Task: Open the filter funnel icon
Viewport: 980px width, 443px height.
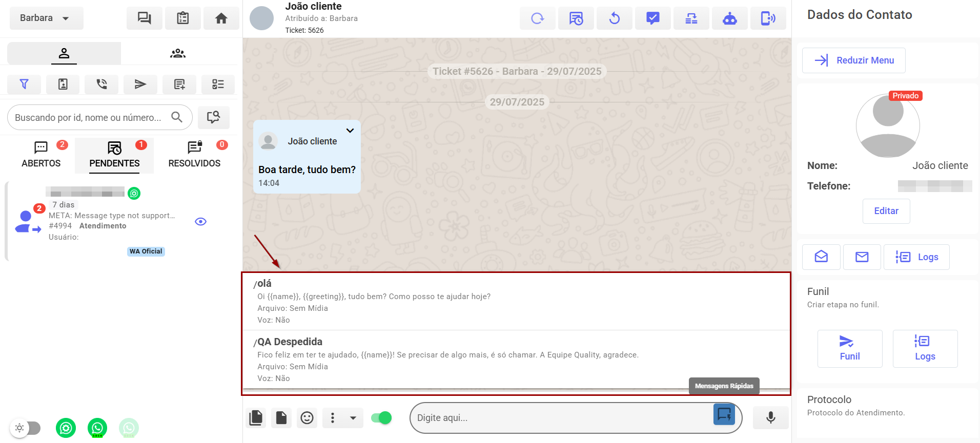Action: (x=24, y=84)
